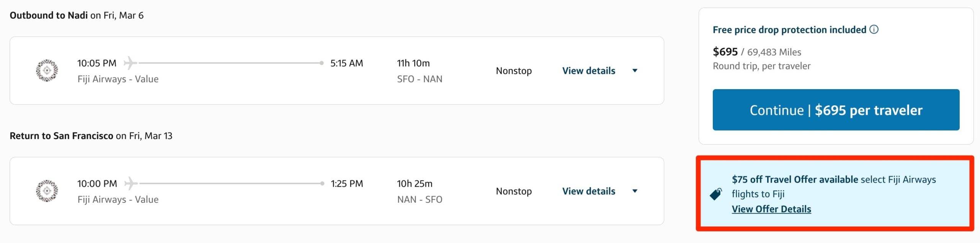Click the outbound flight duration progress line
This screenshot has width=980, height=243.
coord(230,63)
